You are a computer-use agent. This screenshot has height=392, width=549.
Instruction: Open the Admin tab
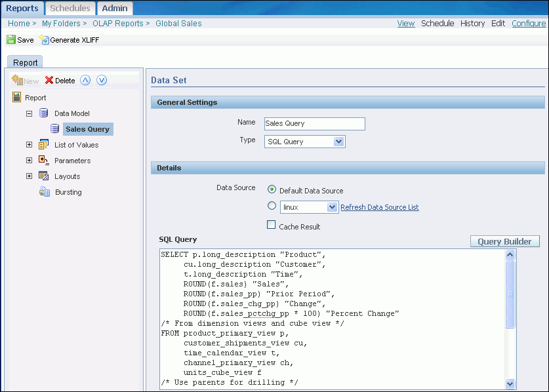[115, 9]
